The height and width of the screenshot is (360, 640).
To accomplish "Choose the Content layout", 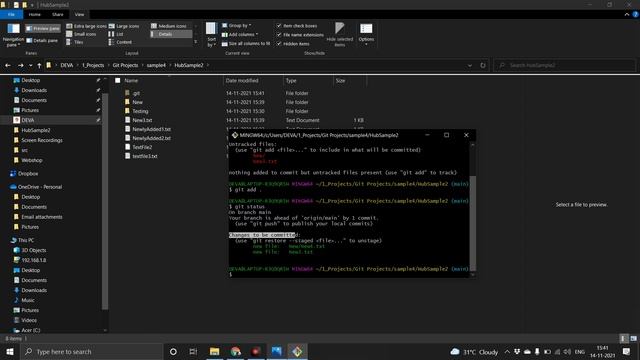I will click(120, 42).
